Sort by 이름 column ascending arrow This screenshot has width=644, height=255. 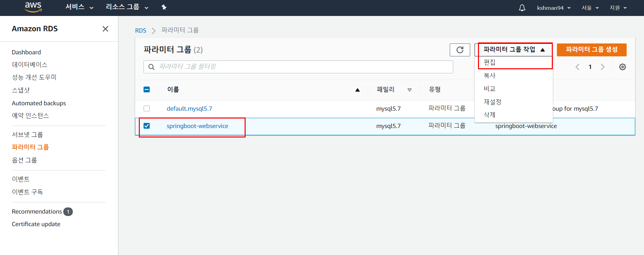pyautogui.click(x=358, y=90)
